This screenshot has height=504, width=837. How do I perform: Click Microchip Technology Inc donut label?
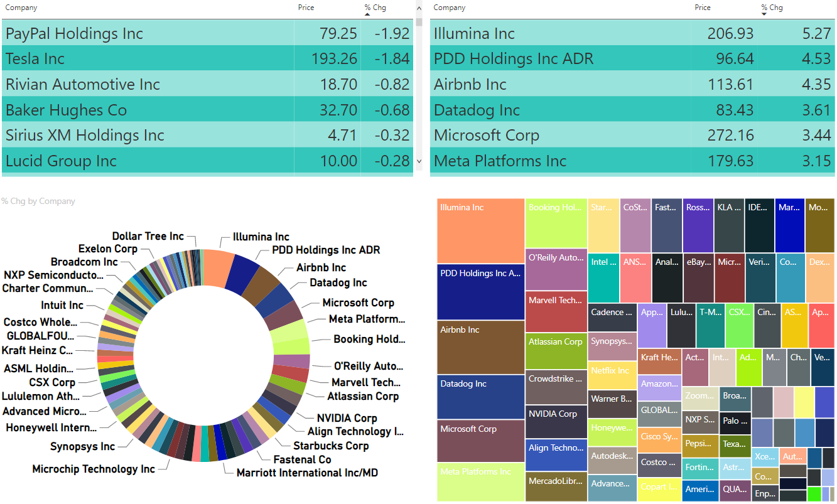[x=94, y=469]
